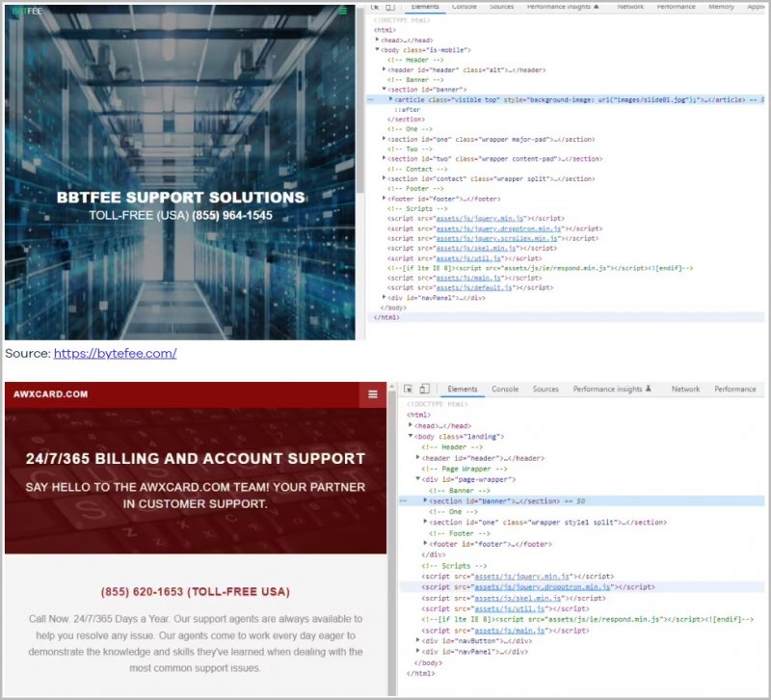771x700 pixels.
Task: Expand section id="contact" wrapper split node
Action: [x=385, y=178]
